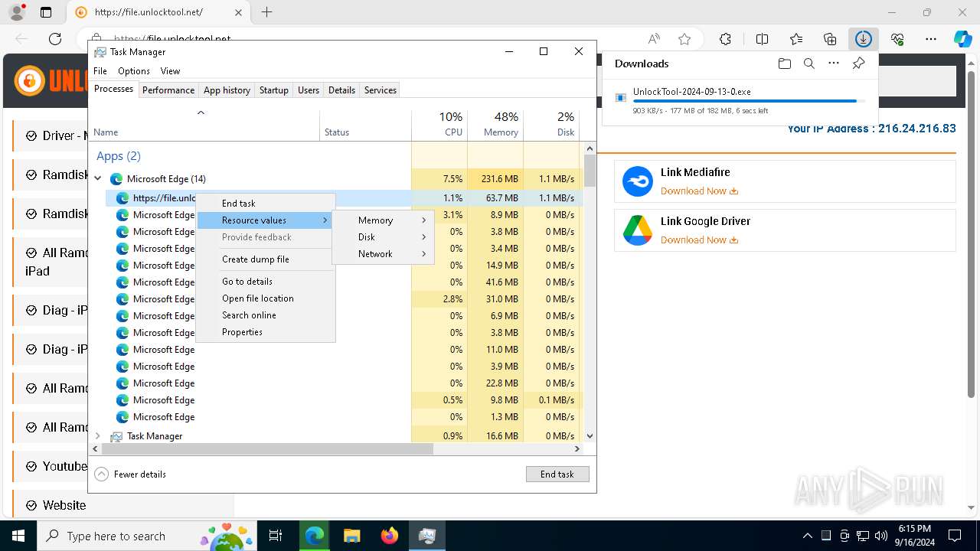Expand the Task Manager process group
Screen dimensions: 980x551
pyautogui.click(x=97, y=436)
